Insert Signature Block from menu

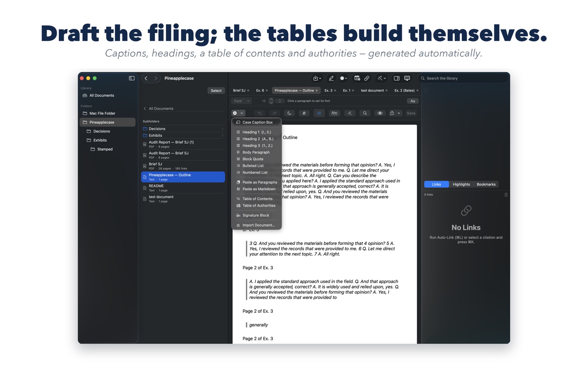coord(257,215)
